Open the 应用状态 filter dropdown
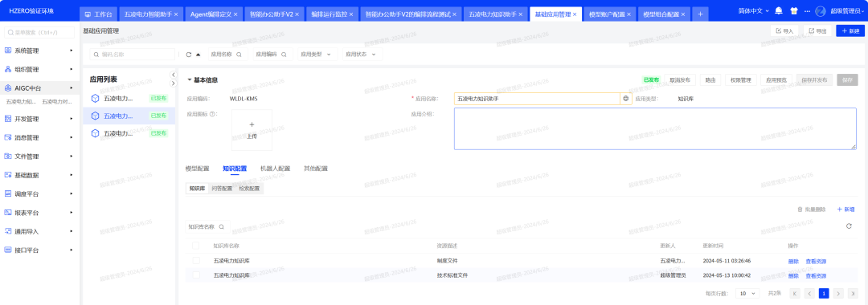 pyautogui.click(x=361, y=55)
